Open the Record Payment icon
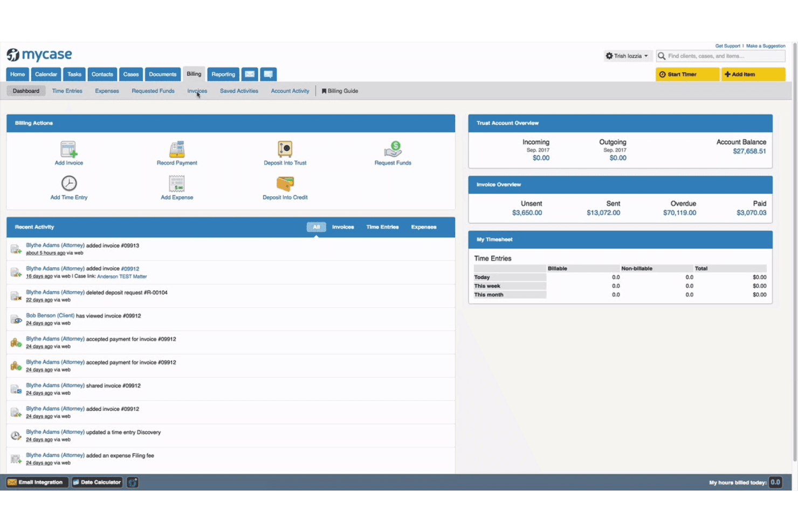The image size is (798, 532). click(x=177, y=149)
